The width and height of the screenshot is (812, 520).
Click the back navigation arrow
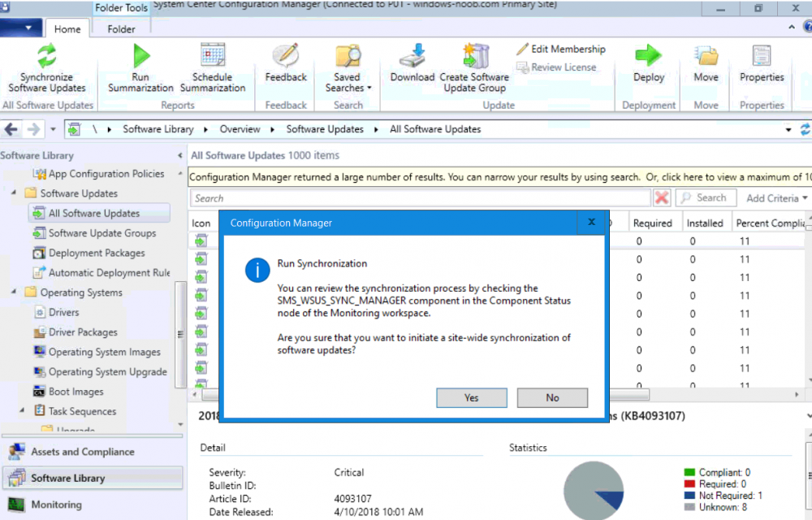pos(11,129)
